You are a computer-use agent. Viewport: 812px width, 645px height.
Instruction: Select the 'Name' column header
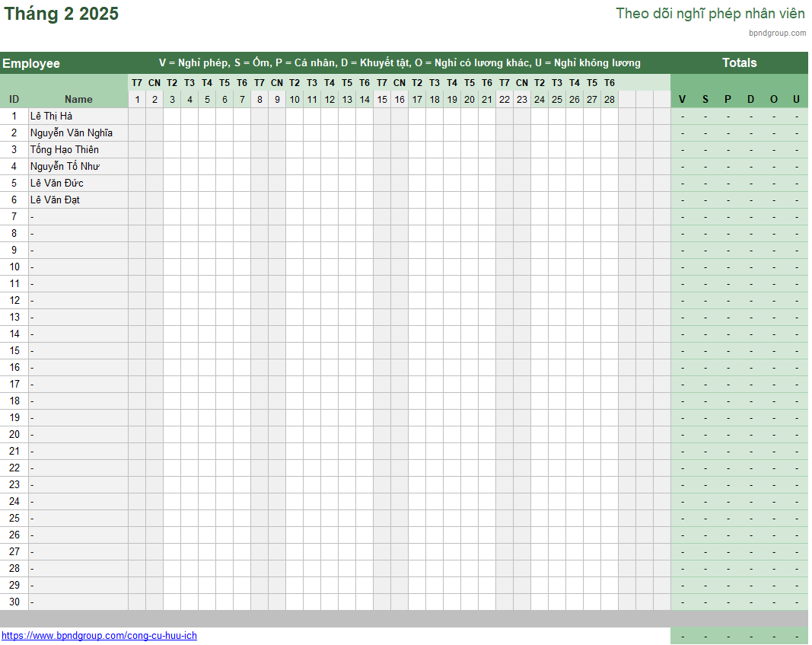coord(78,100)
